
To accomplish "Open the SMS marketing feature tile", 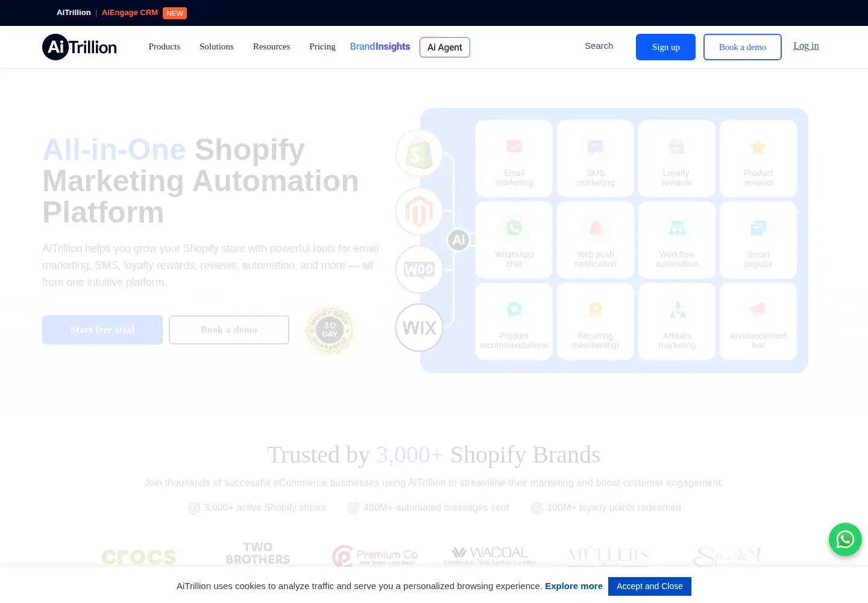I will (x=596, y=159).
